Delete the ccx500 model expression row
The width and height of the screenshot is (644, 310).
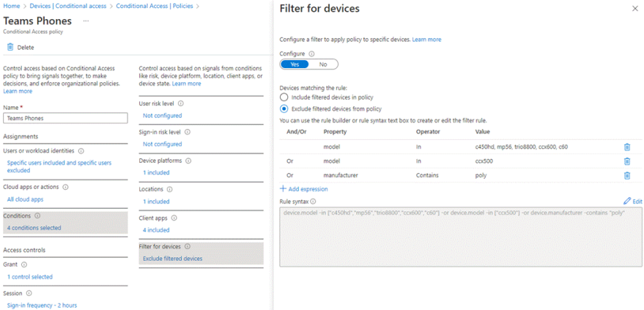click(626, 161)
